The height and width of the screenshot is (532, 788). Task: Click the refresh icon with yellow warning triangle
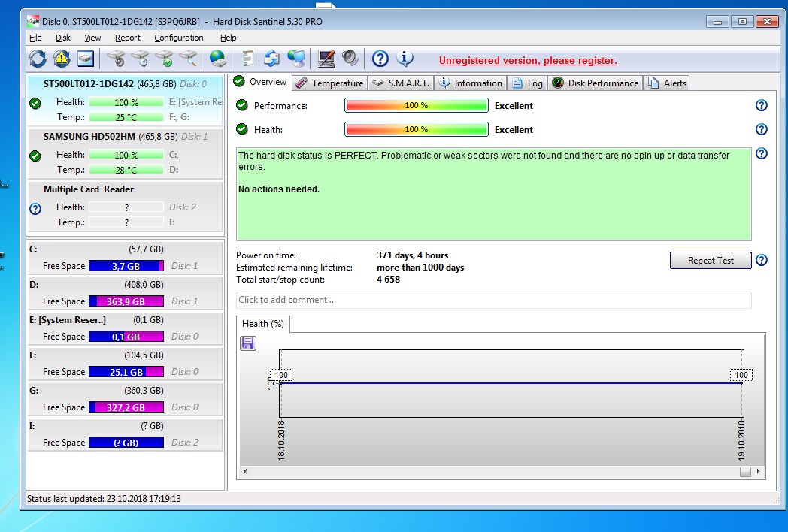(61, 58)
